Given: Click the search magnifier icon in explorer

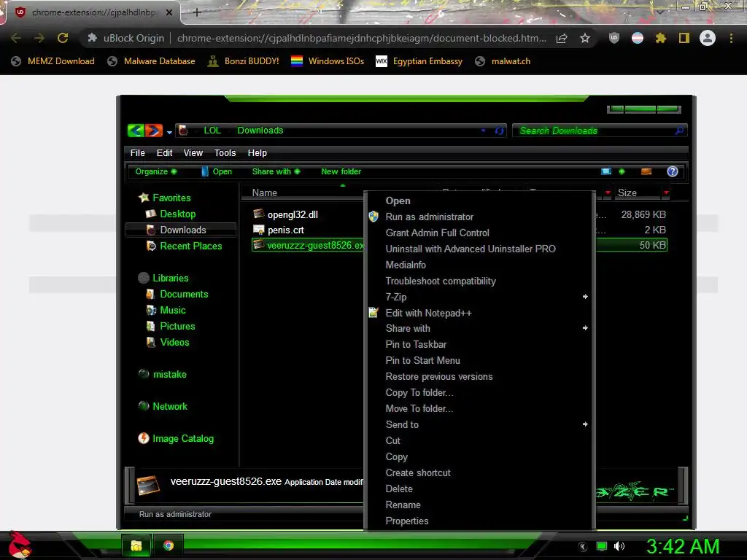Looking at the screenshot, I should pyautogui.click(x=679, y=131).
